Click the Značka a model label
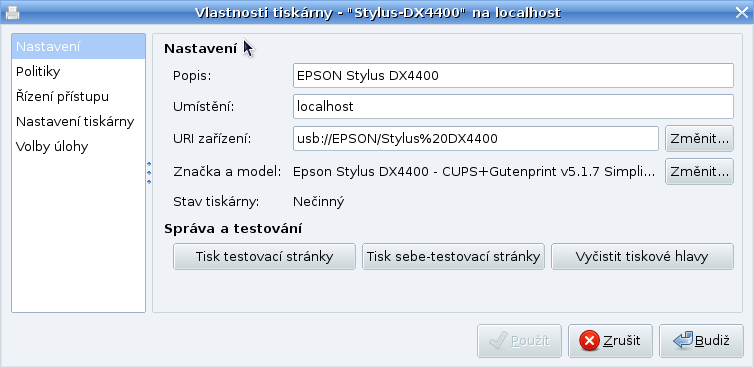The width and height of the screenshot is (754, 368). tap(227, 171)
